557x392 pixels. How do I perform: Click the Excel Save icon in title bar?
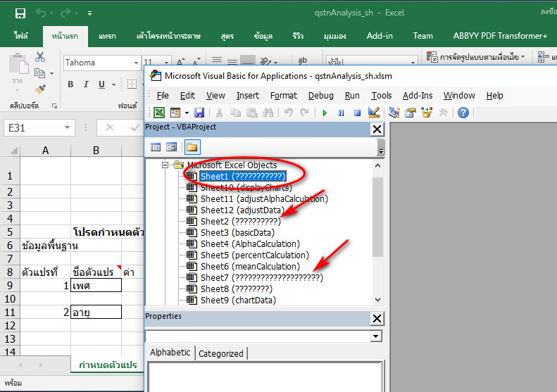click(20, 13)
